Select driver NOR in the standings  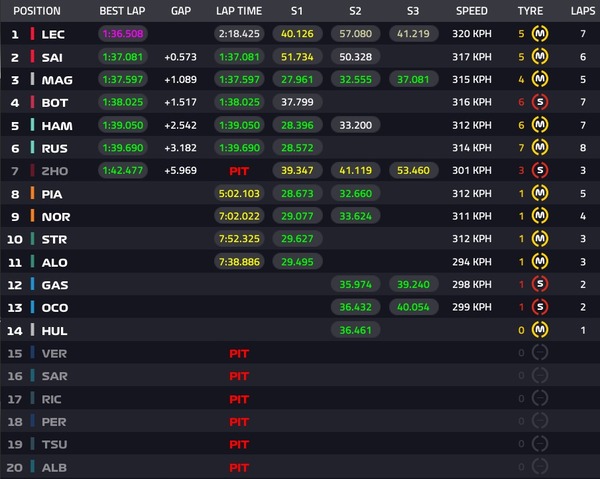coord(55,216)
